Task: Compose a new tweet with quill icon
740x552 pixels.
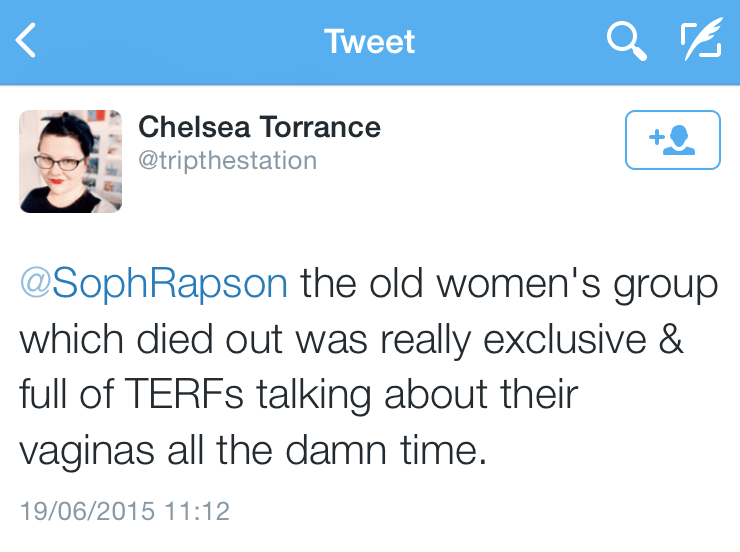Action: pyautogui.click(x=699, y=41)
